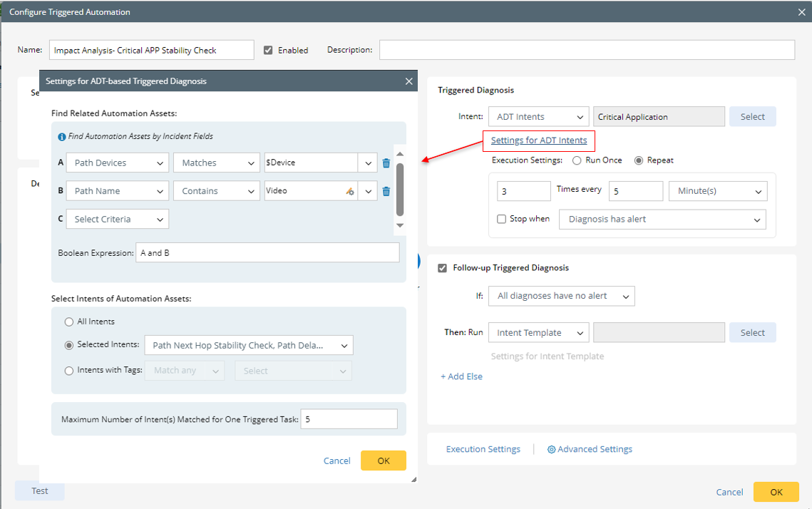Close the ADT-based Triggered Diagnosis settings dialog
The height and width of the screenshot is (509, 812).
pyautogui.click(x=408, y=81)
